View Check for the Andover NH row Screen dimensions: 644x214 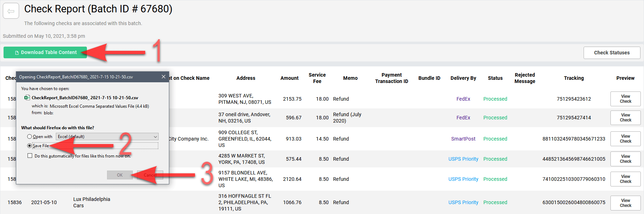tap(625, 118)
